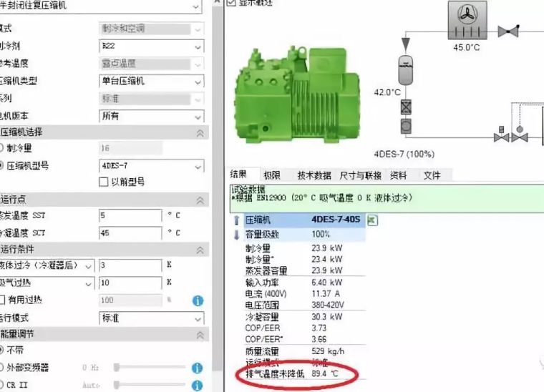
Task: Switch to the 尺寸与联接 tab
Action: pos(360,175)
